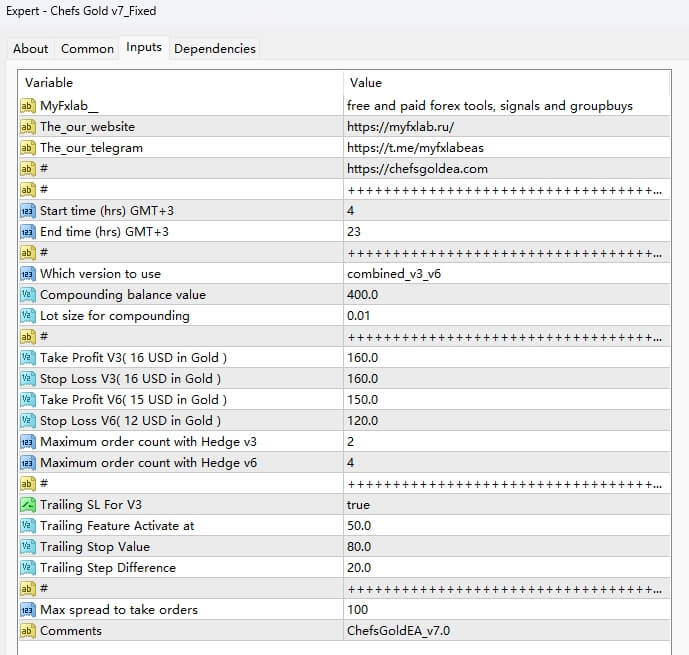Open the Common tab
Viewport: 689px width, 655px height.
[87, 48]
